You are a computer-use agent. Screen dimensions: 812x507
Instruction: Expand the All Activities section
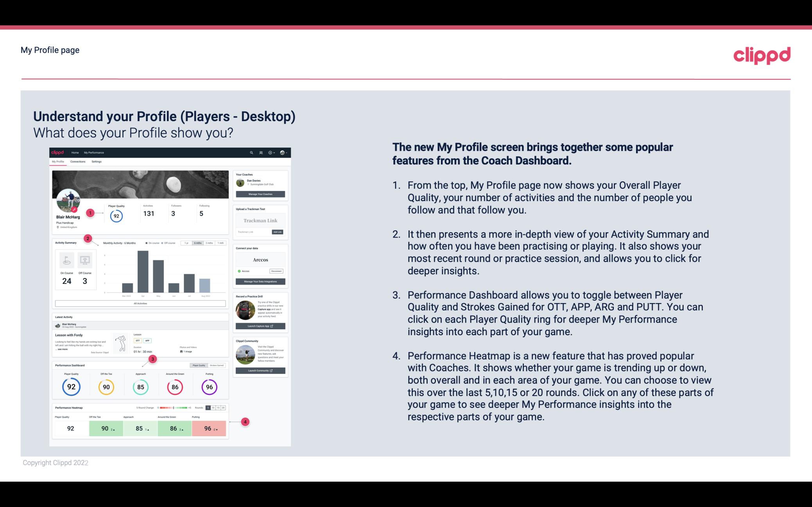pos(140,303)
